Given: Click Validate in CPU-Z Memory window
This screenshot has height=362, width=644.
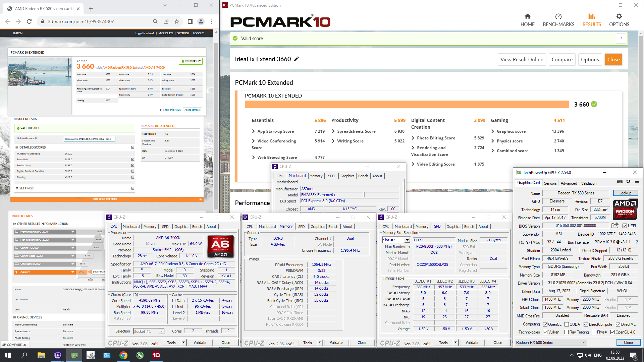Looking at the screenshot, I should tap(336, 343).
